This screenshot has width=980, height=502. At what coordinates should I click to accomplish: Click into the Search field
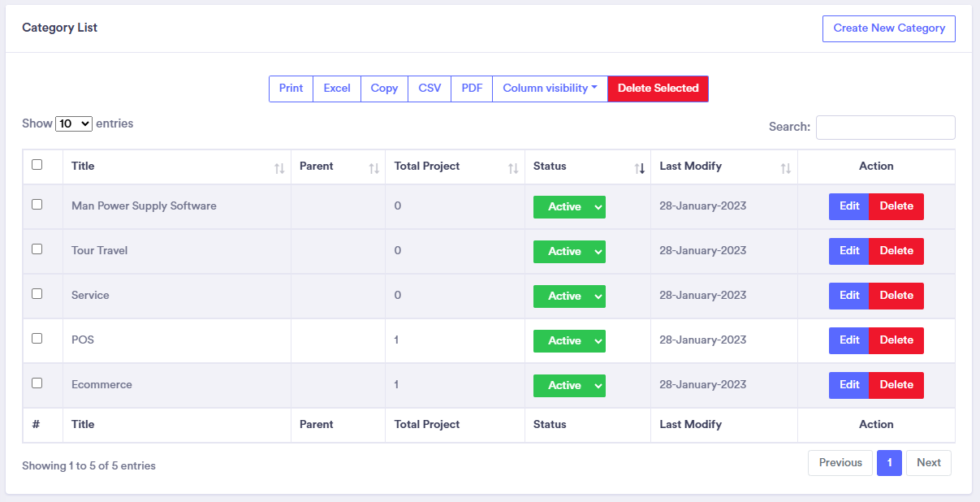click(885, 128)
